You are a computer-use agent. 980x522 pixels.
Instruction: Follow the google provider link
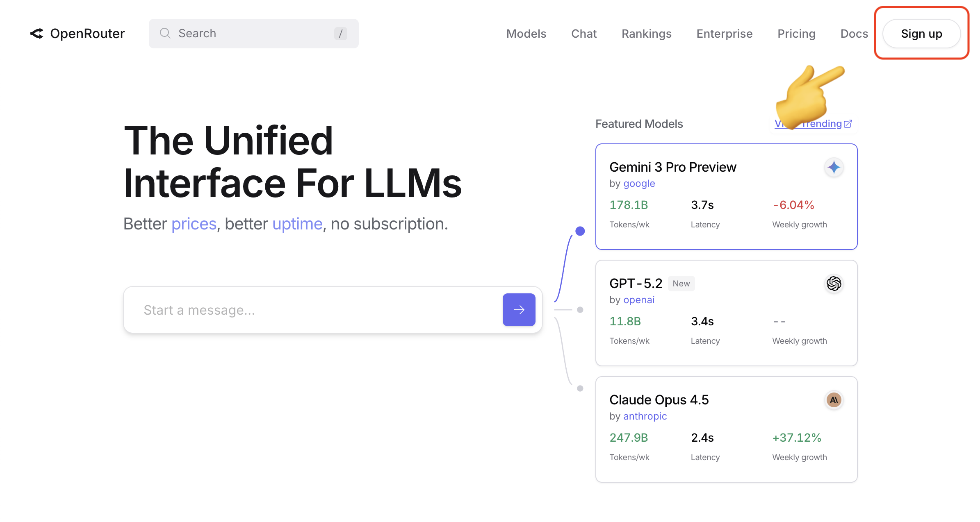[x=639, y=184]
